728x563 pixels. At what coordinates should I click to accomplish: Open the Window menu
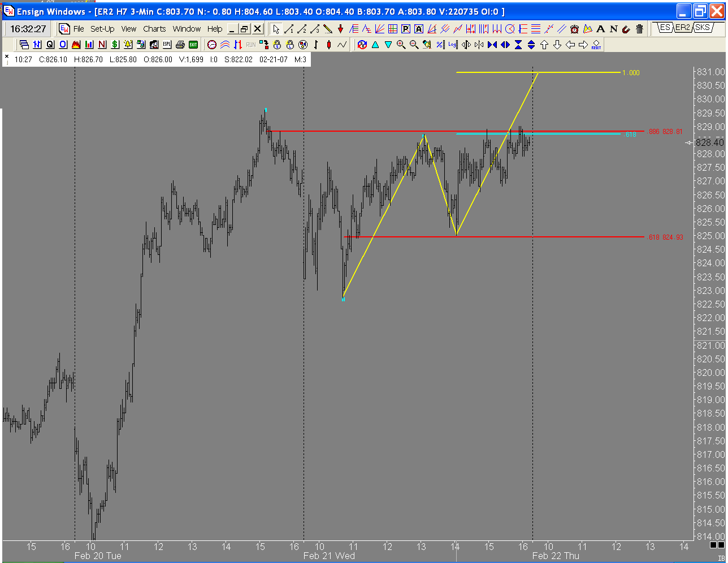187,29
